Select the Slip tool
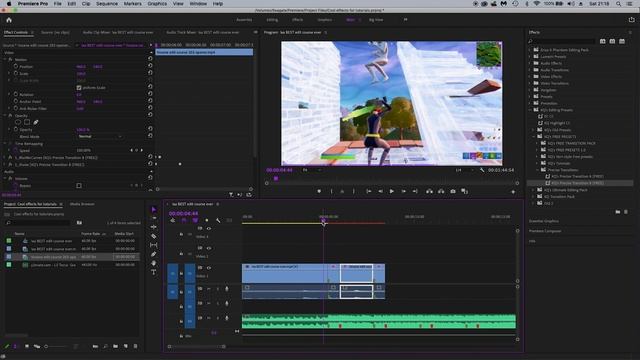This screenshot has width=640, height=360. click(153, 245)
